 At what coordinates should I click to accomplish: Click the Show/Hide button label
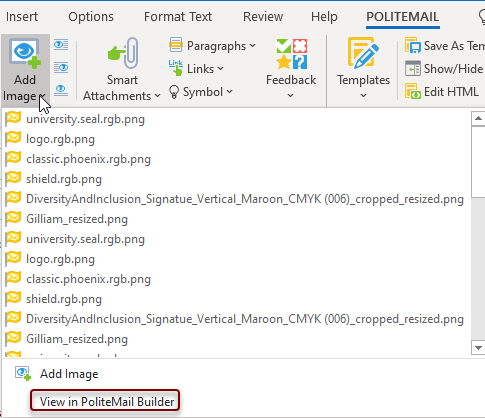[454, 69]
